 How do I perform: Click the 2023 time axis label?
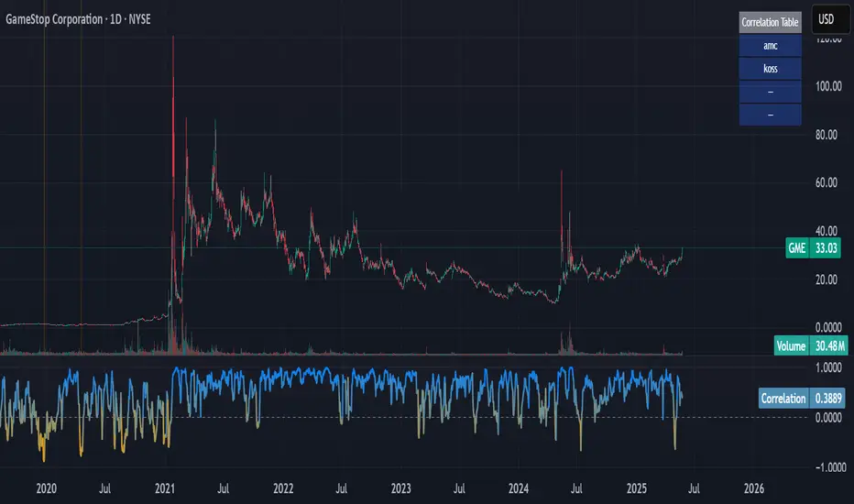point(400,488)
